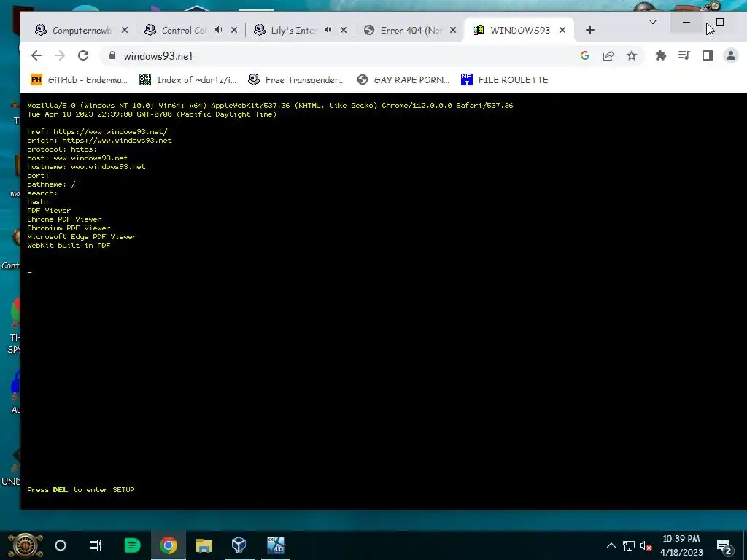Go back to the previous page
The width and height of the screenshot is (747, 560).
tap(36, 55)
